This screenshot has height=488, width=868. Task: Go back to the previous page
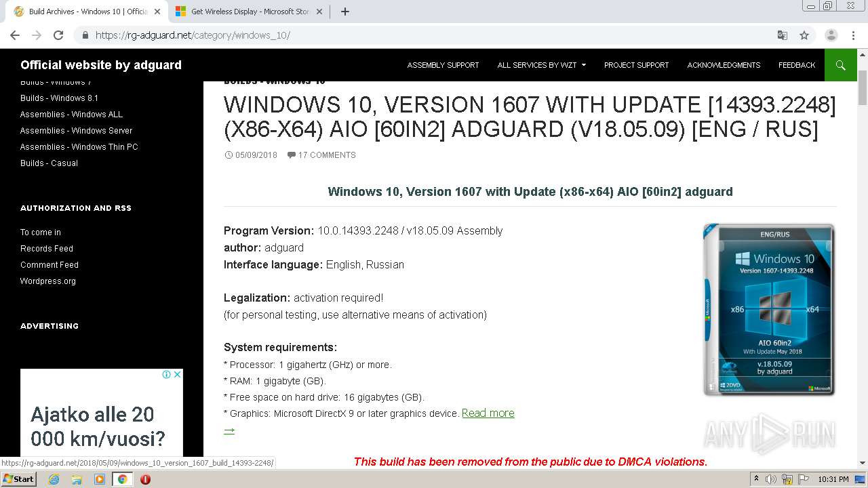(15, 35)
